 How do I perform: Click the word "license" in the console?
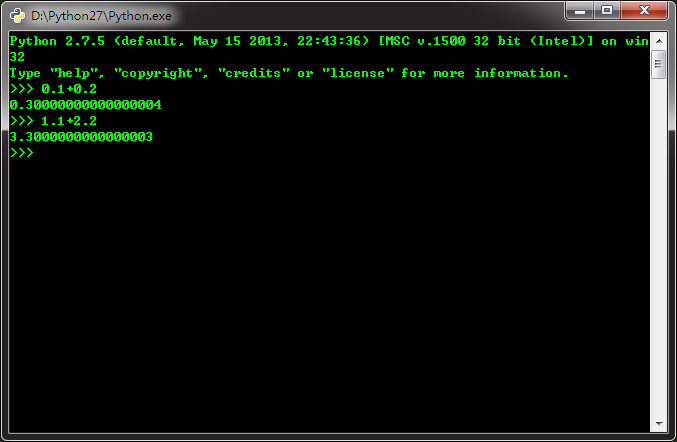click(357, 73)
